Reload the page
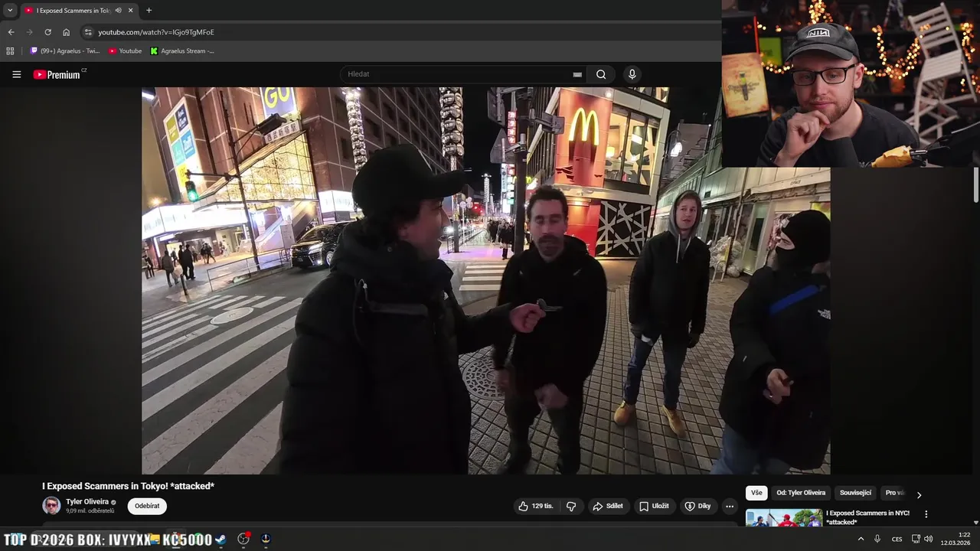Viewport: 980px width, 551px height. [x=47, y=32]
